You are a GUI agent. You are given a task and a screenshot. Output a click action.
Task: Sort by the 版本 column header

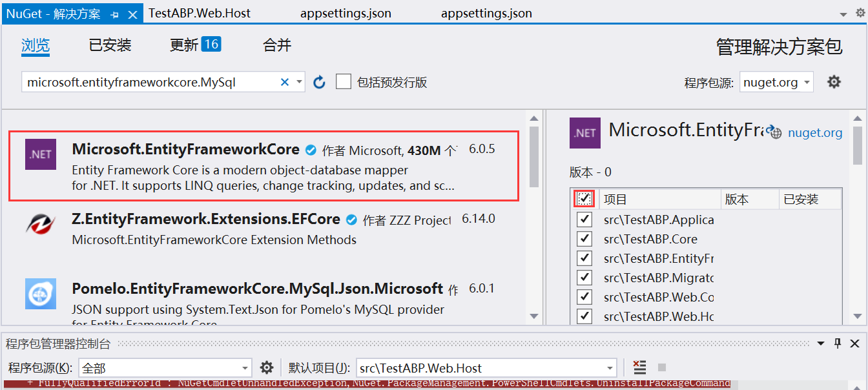tap(750, 199)
